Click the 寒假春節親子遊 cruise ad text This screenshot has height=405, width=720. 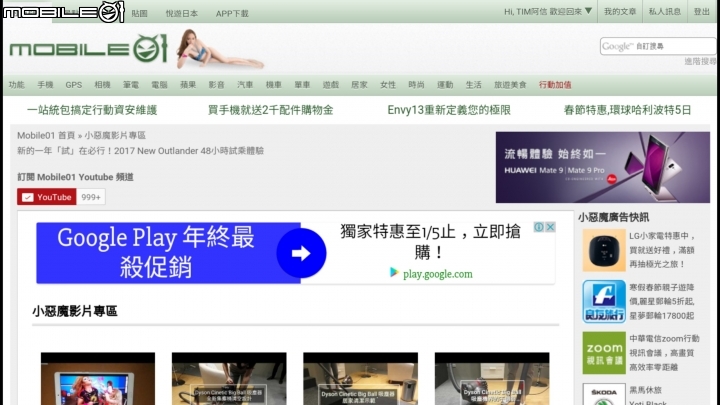(662, 301)
